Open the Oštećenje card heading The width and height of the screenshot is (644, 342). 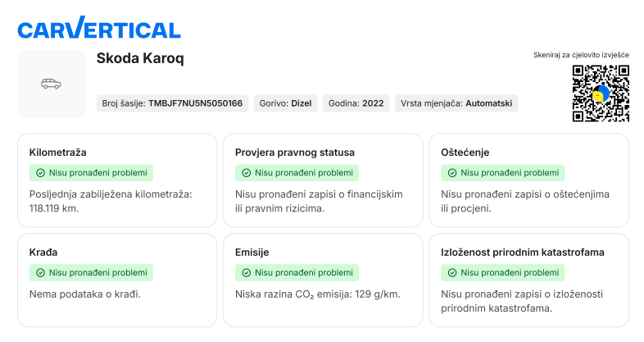coord(465,153)
